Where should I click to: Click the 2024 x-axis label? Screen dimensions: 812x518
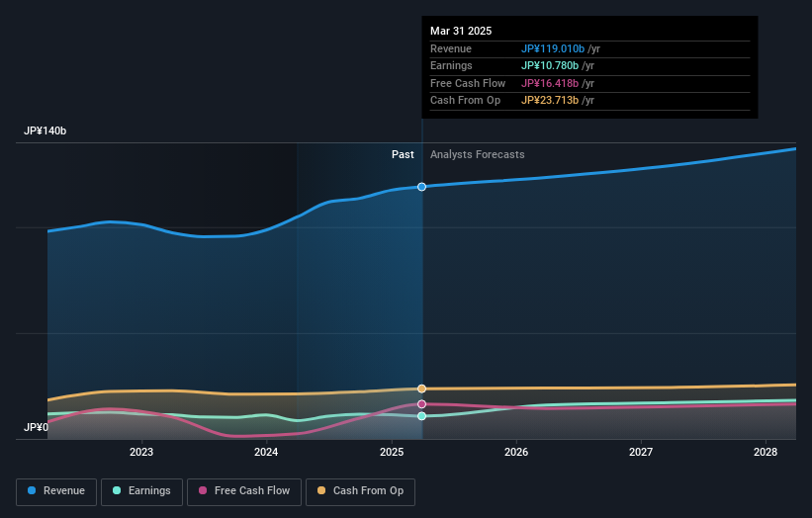pos(266,452)
